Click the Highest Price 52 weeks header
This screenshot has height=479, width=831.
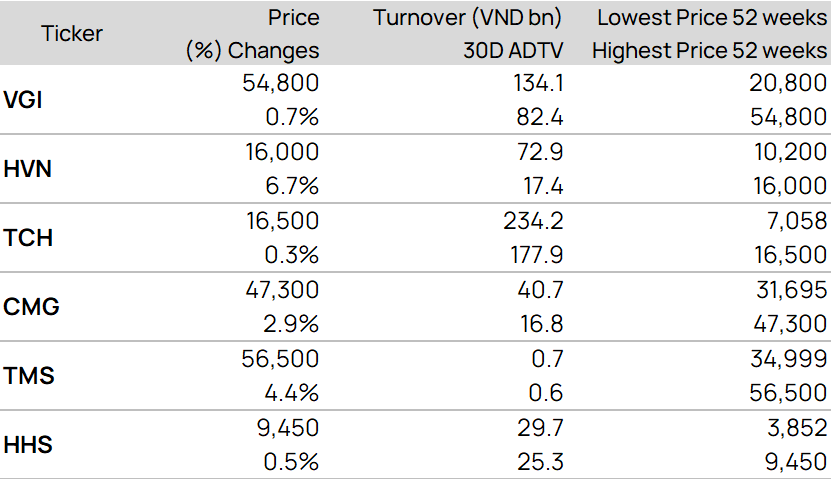pos(709,50)
